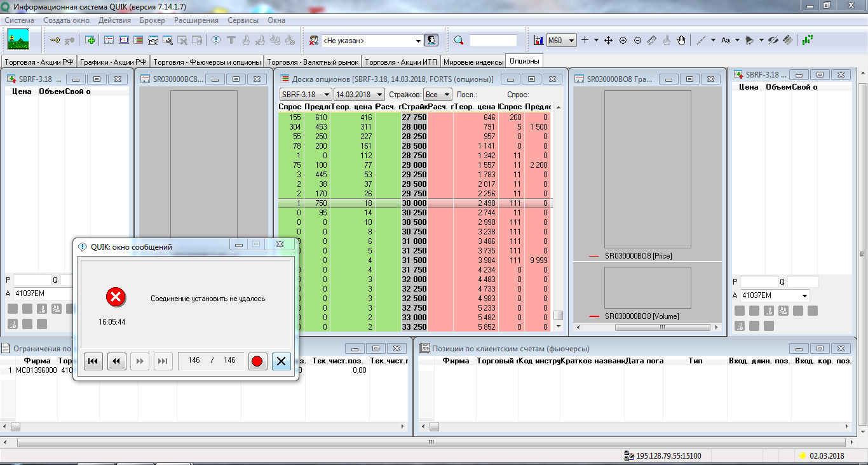Switch to Торговля - Валютный рынок tab
This screenshot has height=465, width=868.
click(x=313, y=62)
